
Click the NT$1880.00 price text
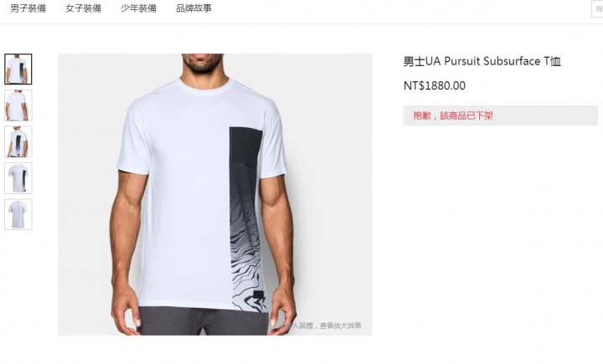[434, 85]
